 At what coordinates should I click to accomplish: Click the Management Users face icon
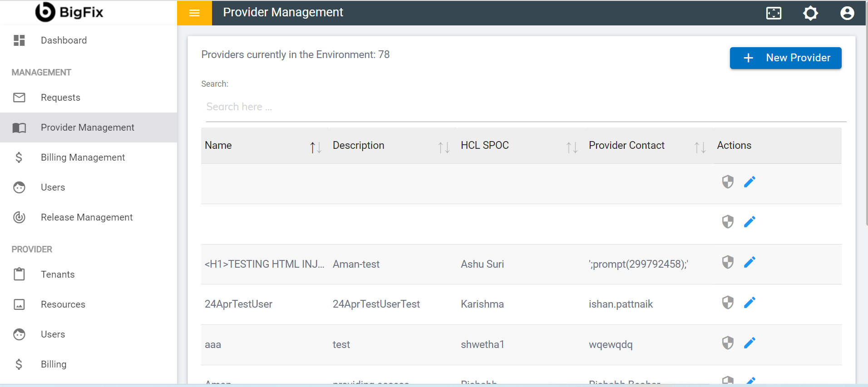19,187
